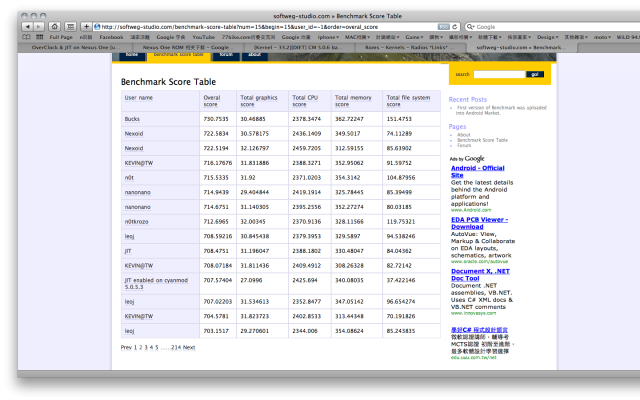Open the Recent Posts first version link
The width and height of the screenshot is (640, 400).
501,110
